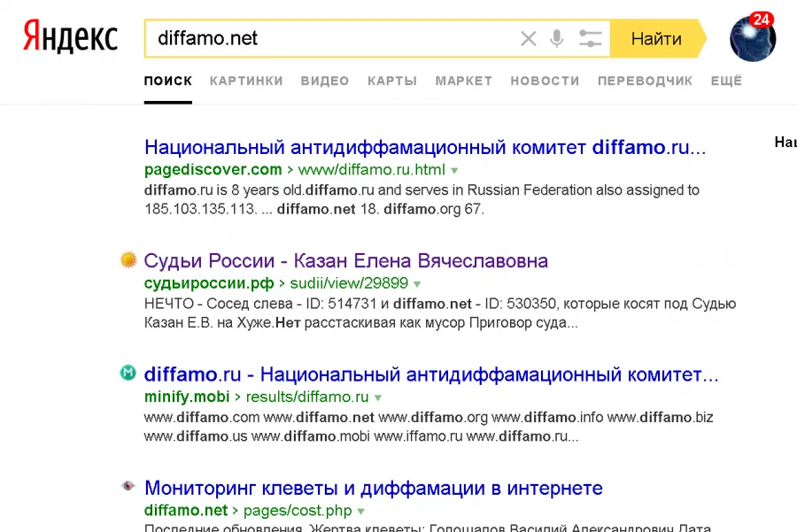This screenshot has width=797, height=532.
Task: Click snippet text starting 'diffamo.ru is 8 years old'
Action: coord(422,199)
